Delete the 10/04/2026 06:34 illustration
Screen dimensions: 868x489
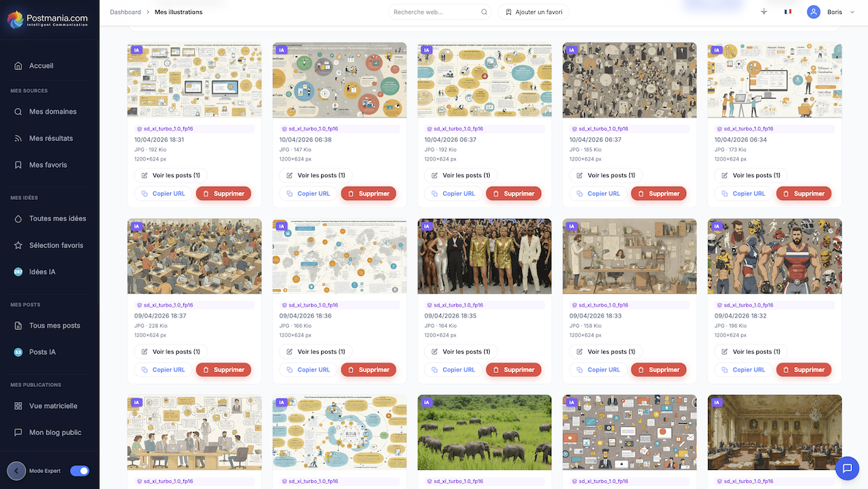[804, 193]
